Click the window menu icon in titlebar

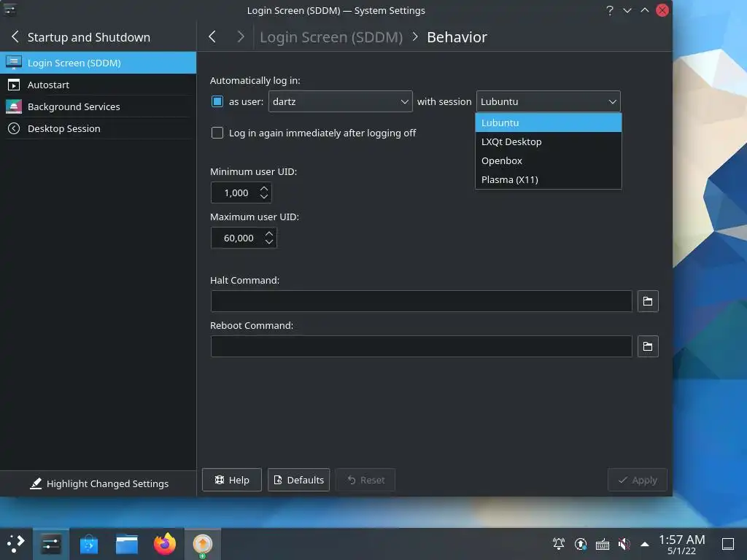pos(9,10)
